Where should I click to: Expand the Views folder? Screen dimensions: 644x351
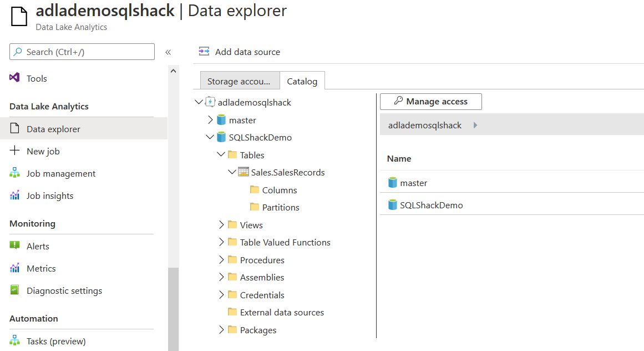(221, 225)
